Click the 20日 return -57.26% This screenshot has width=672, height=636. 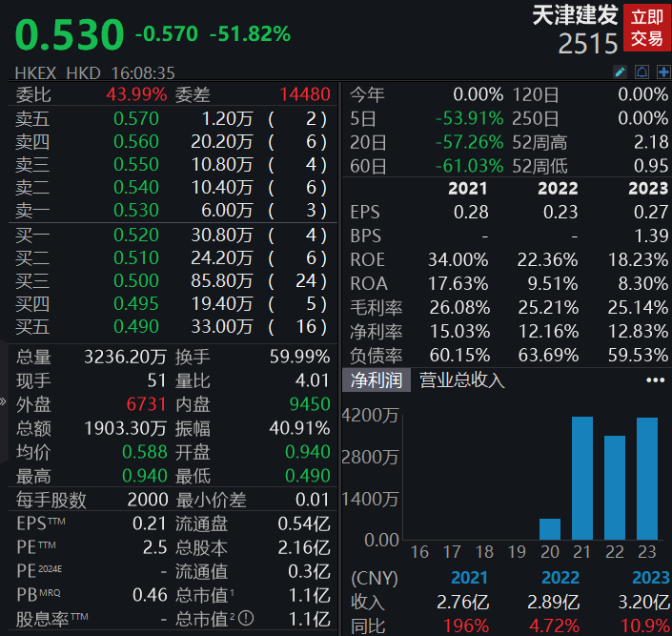pyautogui.click(x=470, y=142)
